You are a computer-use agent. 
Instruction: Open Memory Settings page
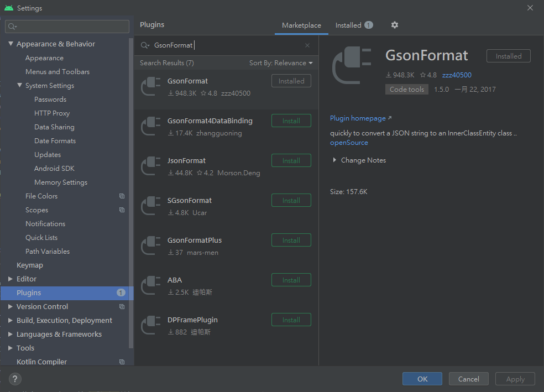61,182
